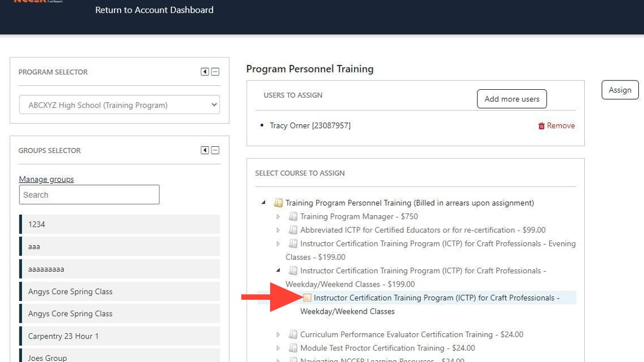The height and width of the screenshot is (362, 644).
Task: Click the folder icon beside Training Program Manager
Action: (293, 216)
